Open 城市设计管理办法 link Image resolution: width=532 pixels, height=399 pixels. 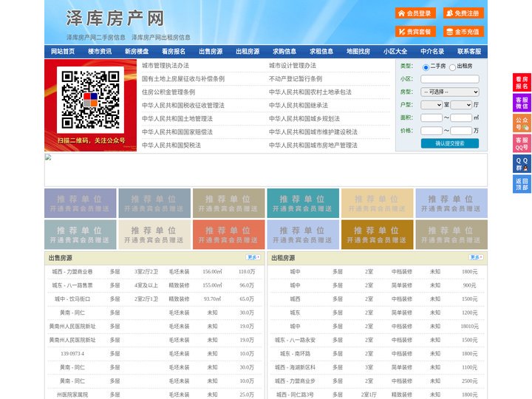point(293,66)
